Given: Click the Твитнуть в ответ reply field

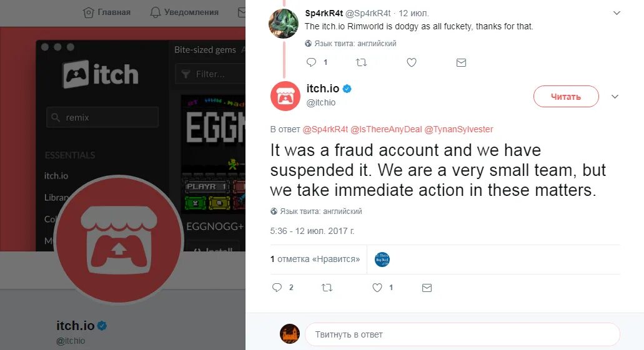Looking at the screenshot, I should coord(462,334).
